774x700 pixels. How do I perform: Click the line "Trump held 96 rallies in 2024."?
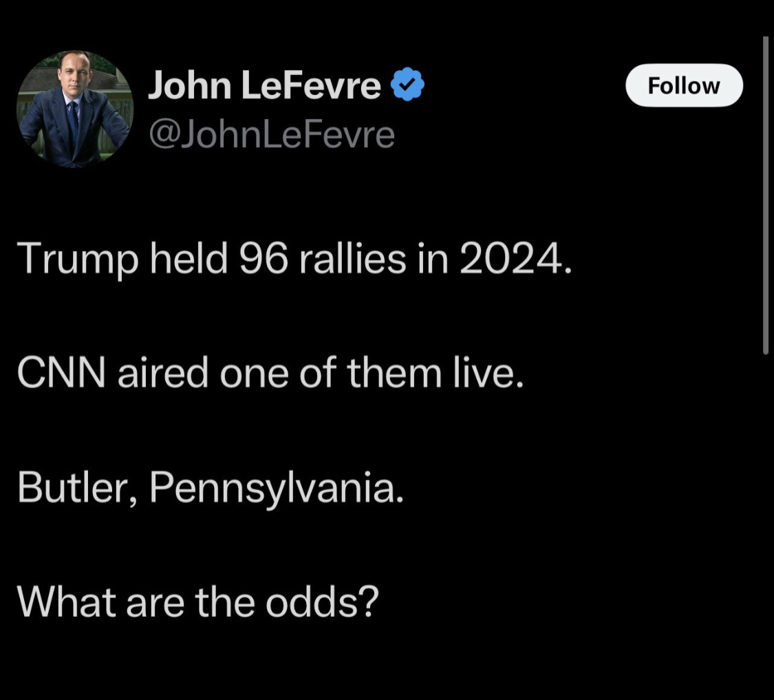pos(294,259)
